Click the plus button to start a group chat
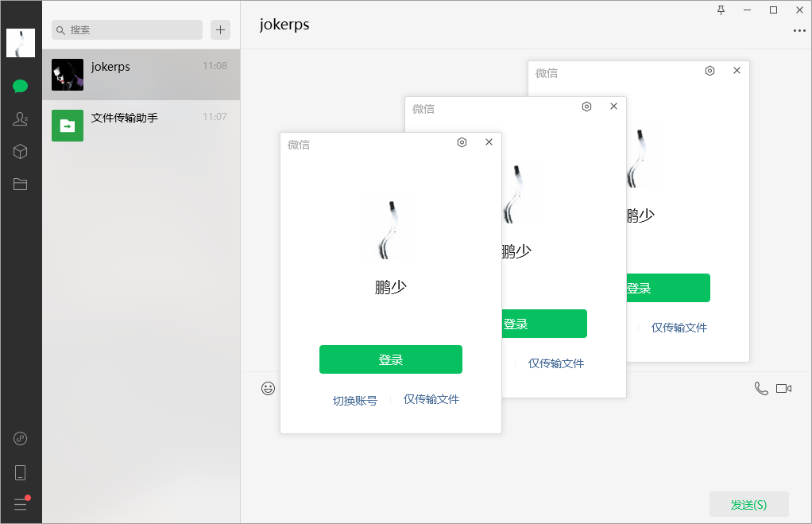Image resolution: width=812 pixels, height=524 pixels. pyautogui.click(x=220, y=30)
